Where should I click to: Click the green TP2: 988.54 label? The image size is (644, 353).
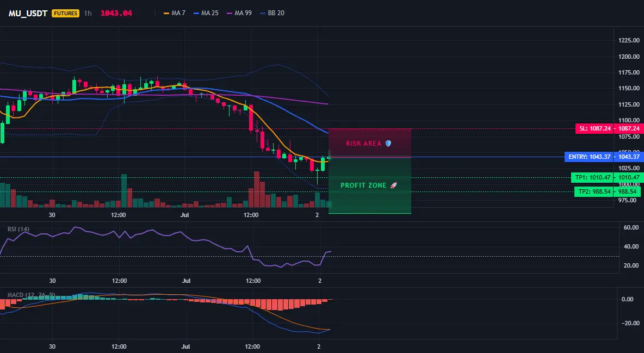pyautogui.click(x=593, y=191)
